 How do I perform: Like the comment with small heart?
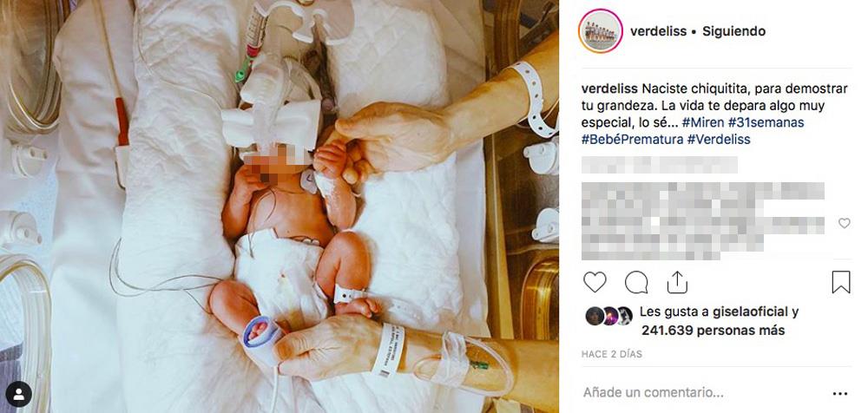pyautogui.click(x=845, y=223)
